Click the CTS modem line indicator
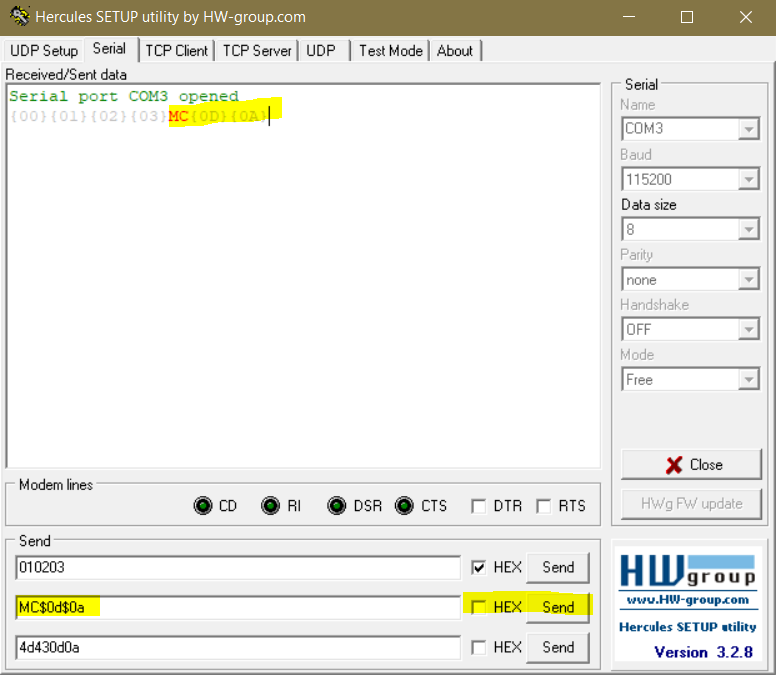 point(404,506)
